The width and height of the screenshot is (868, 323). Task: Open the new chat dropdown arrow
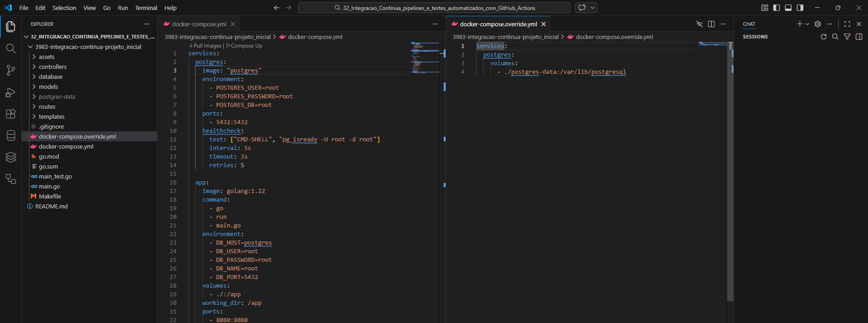(x=807, y=24)
